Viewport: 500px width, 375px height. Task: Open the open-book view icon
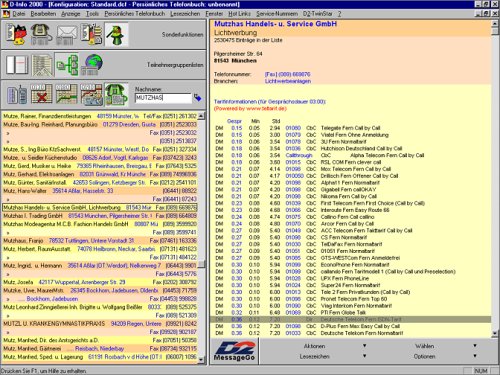[17, 64]
